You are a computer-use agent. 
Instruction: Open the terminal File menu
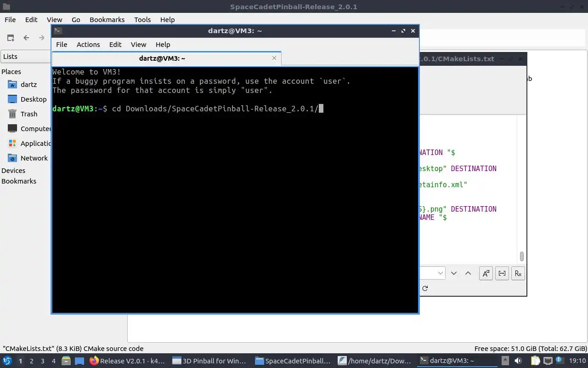pos(62,45)
